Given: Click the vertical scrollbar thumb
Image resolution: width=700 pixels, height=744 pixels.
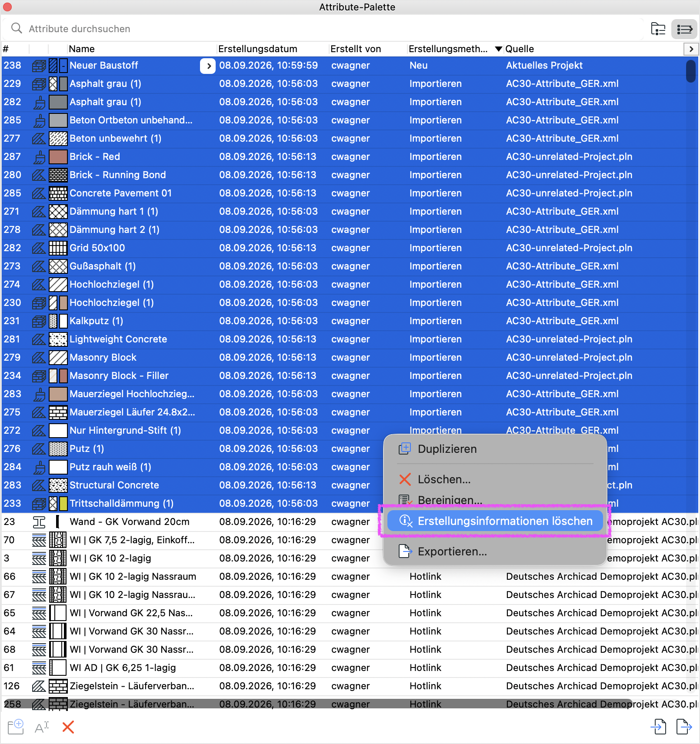Looking at the screenshot, I should tap(691, 72).
